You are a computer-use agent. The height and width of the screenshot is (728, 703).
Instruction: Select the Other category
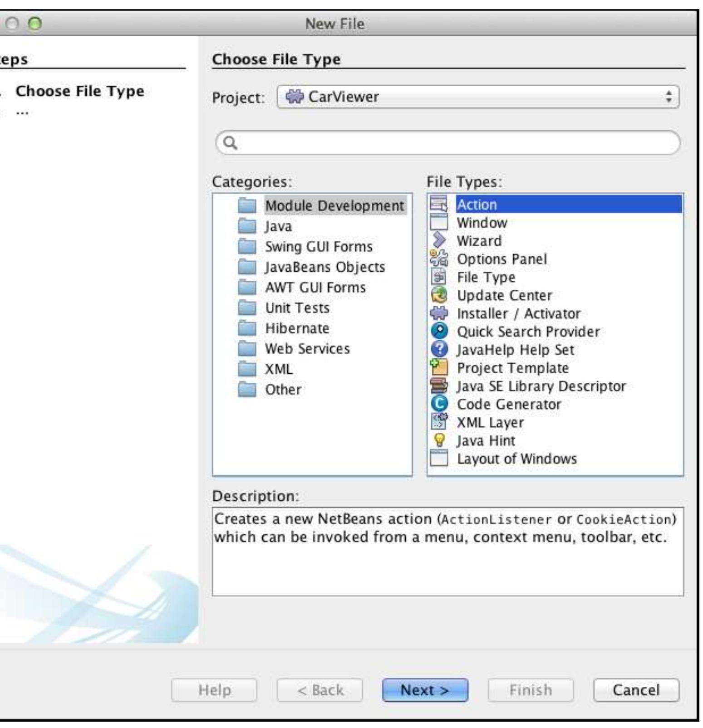pos(283,389)
